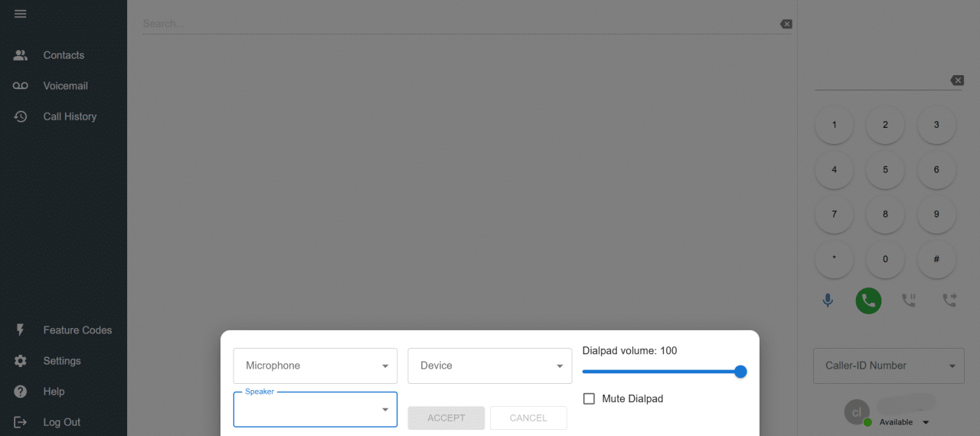The height and width of the screenshot is (436, 980).
Task: Click the user avatar circle
Action: point(857,412)
